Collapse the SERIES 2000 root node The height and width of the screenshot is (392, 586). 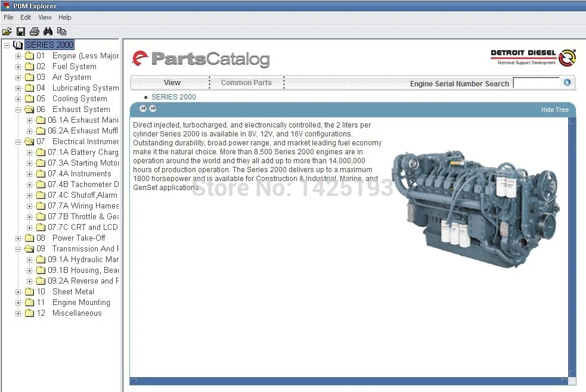(x=7, y=45)
